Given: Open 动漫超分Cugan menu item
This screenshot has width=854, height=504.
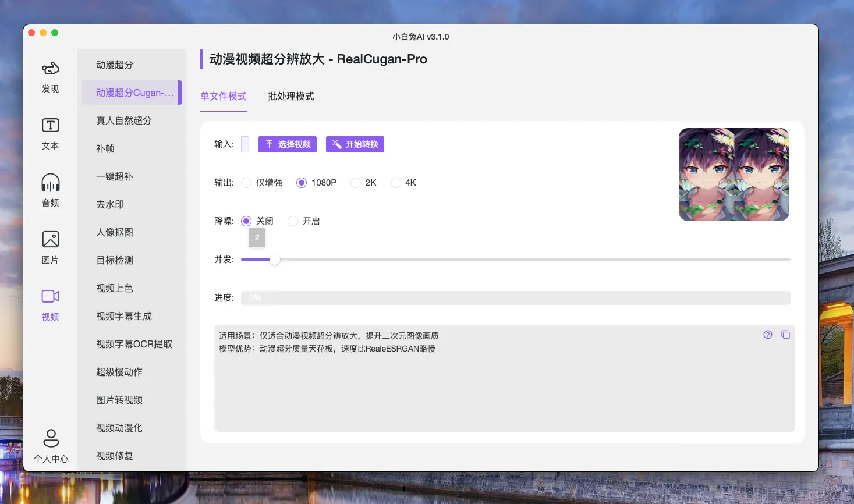Looking at the screenshot, I should click(x=132, y=93).
